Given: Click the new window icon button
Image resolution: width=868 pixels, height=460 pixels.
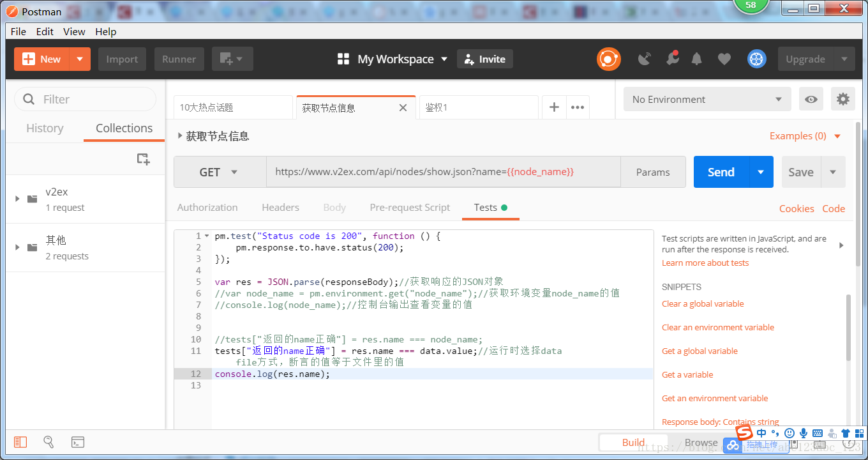Looking at the screenshot, I should (x=232, y=59).
